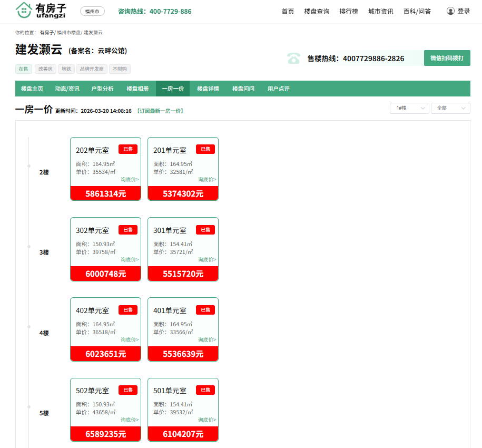
Task: Click the telephone icon beside sales hotline
Action: pos(293,59)
